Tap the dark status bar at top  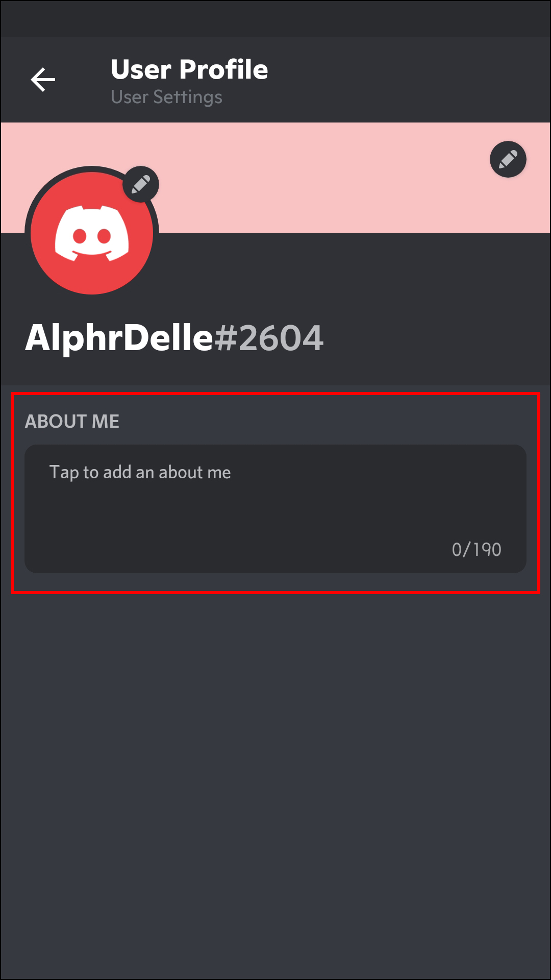point(275,18)
